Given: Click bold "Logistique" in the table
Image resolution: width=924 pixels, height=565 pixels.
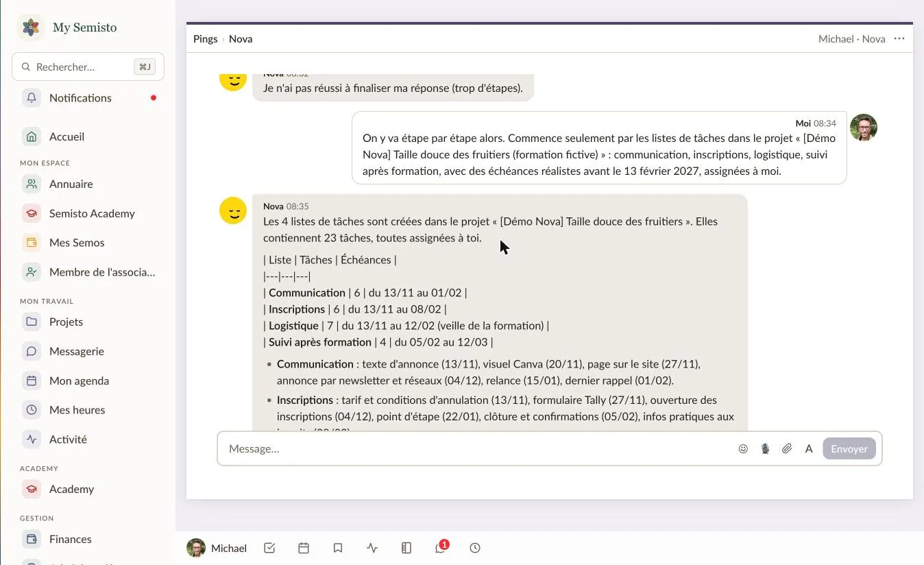Looking at the screenshot, I should [x=293, y=326].
